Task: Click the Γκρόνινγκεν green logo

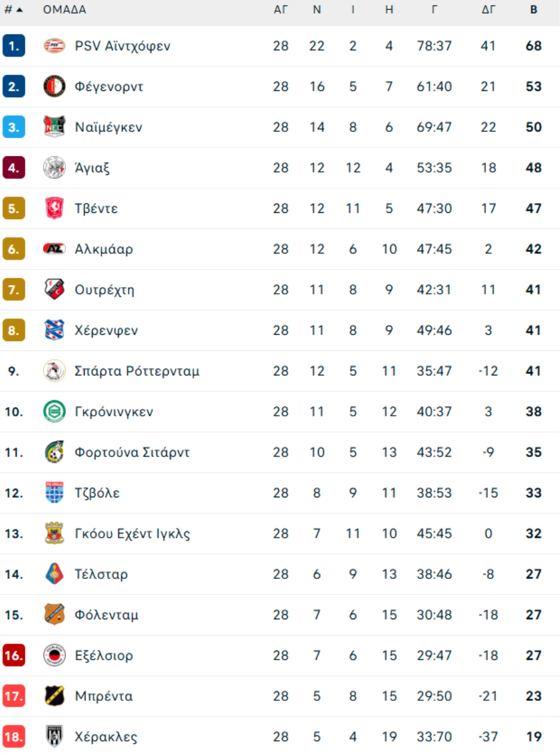Action: point(54,412)
